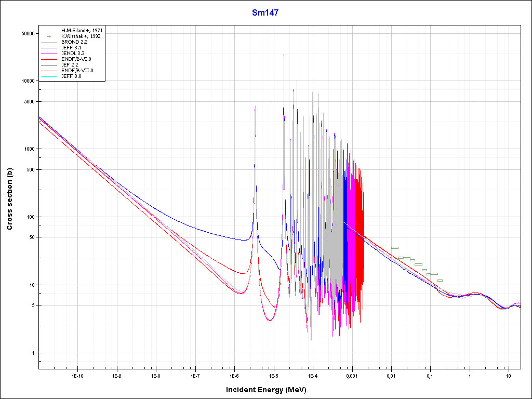Click the 1E-10 x-axis tick label
Image resolution: width=532 pixels, height=399 pixels.
77,375
